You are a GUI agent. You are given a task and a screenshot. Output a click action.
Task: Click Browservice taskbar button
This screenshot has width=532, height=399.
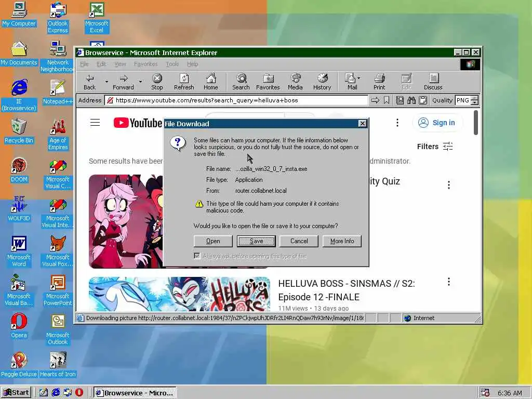(x=135, y=393)
